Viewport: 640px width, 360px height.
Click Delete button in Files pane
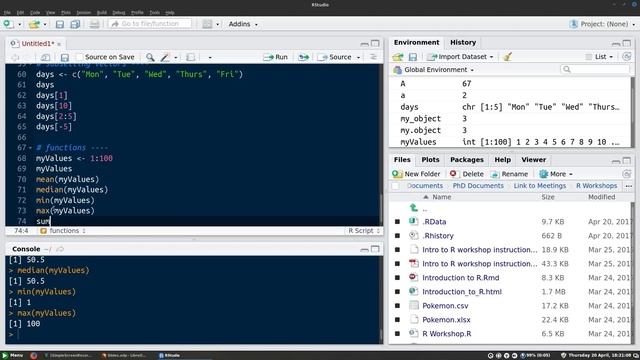pyautogui.click(x=467, y=174)
